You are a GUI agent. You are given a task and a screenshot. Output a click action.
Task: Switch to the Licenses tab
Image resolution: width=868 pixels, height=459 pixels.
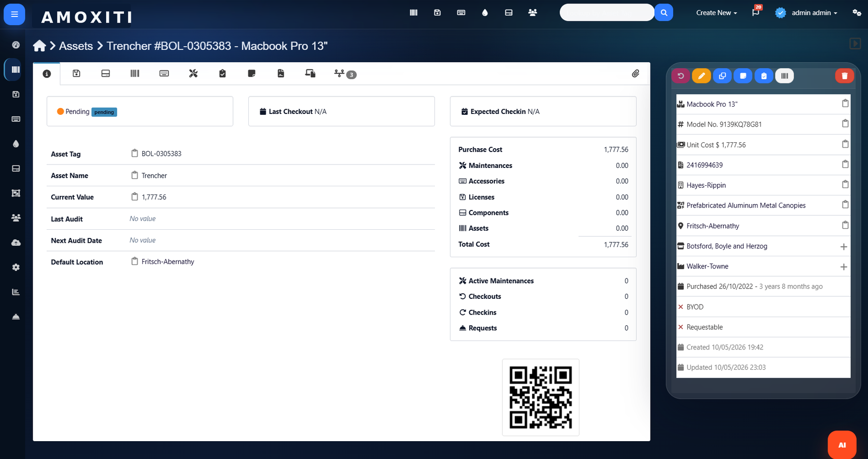click(x=76, y=73)
